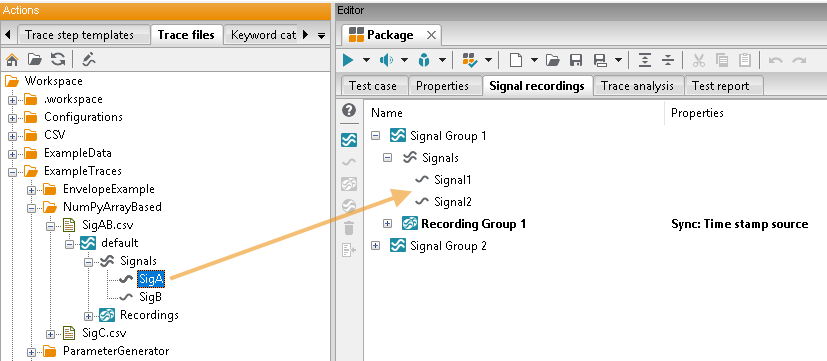Open help via the question mark icon
Screen dimensions: 827x361
[349, 110]
